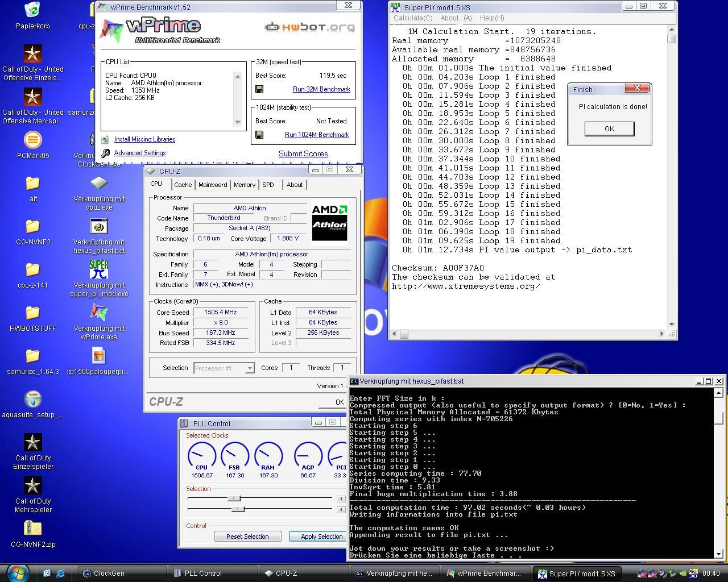728x582 pixels.
Task: Click Apply Selection in PLL Control
Action: click(x=318, y=537)
